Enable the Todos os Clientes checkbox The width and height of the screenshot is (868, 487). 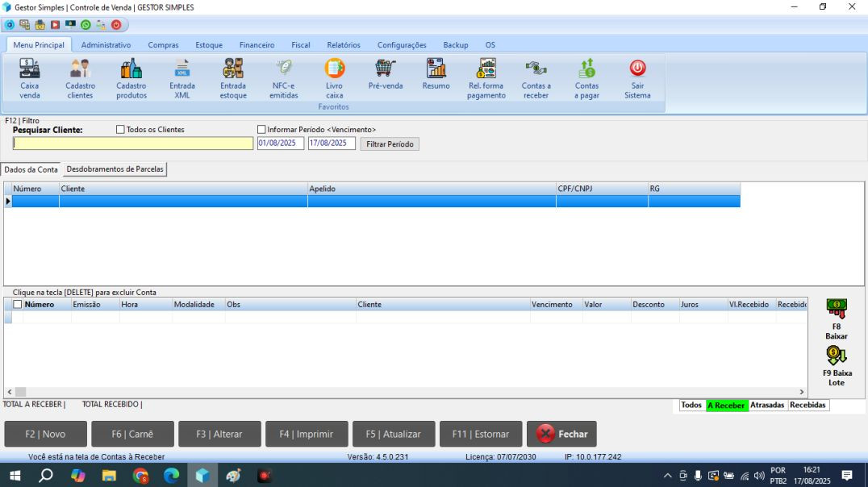click(121, 130)
